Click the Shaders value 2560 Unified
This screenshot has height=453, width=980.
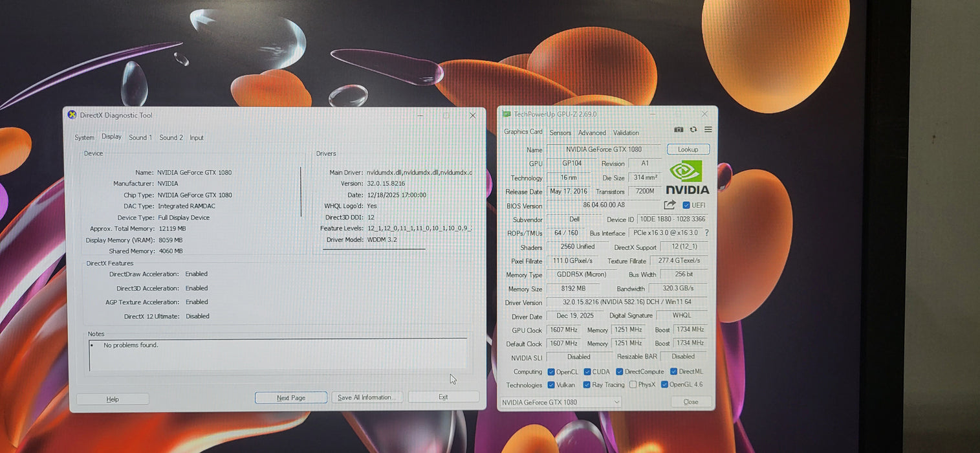(578, 247)
